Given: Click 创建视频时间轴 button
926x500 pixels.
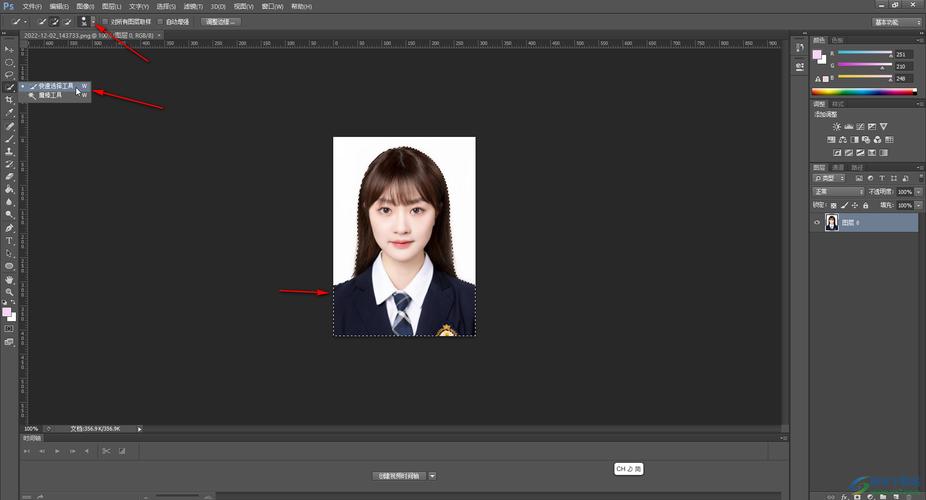Looking at the screenshot, I should pyautogui.click(x=399, y=476).
